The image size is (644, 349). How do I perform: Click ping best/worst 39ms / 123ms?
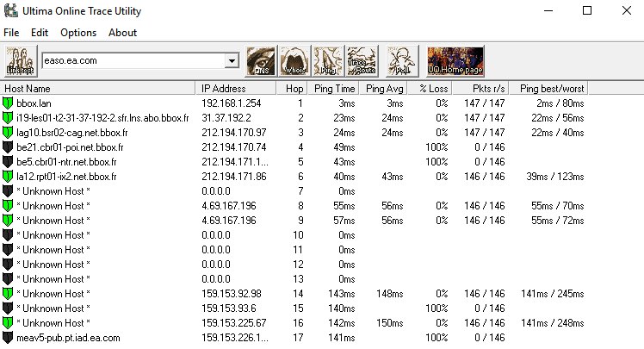[554, 177]
